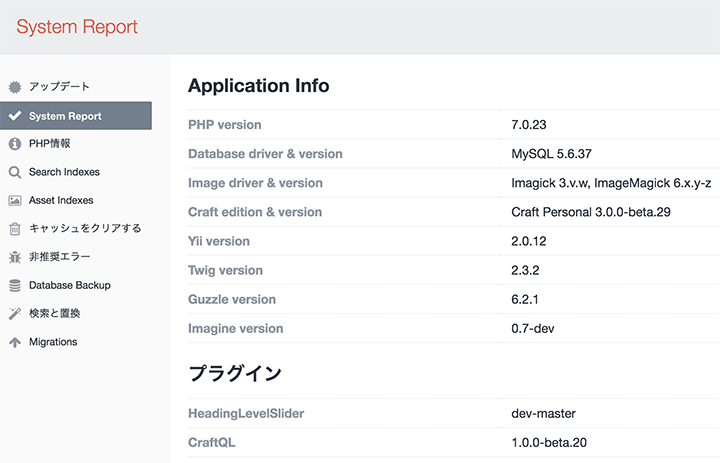Click the HeadingLevelSlider plugin label
Screen dimensions: 720x463
[x=246, y=413]
